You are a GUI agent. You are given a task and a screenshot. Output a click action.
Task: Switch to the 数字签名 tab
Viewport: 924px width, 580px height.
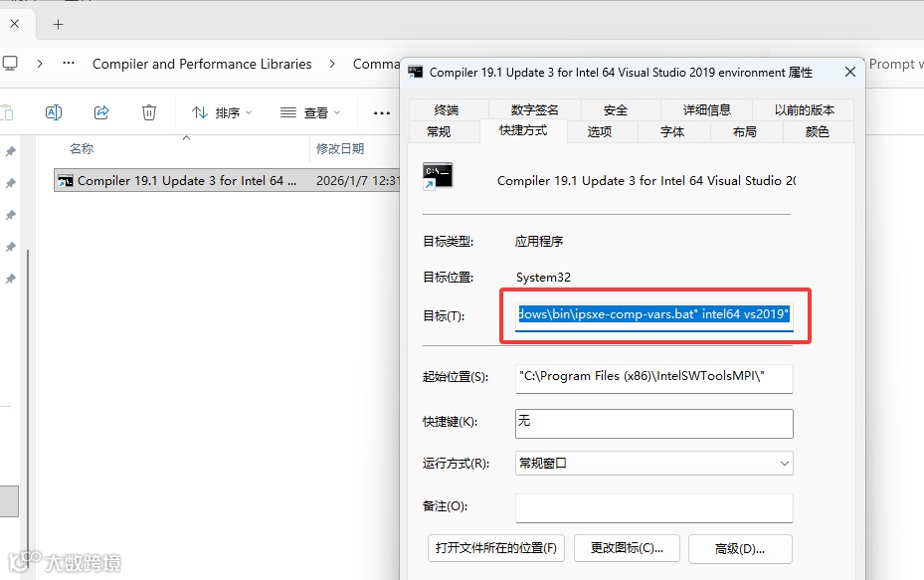click(534, 109)
